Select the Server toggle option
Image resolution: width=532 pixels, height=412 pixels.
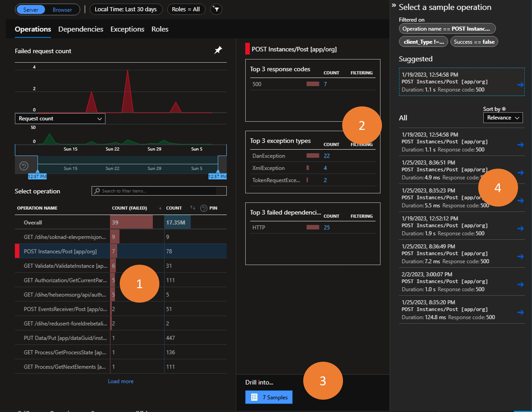(31, 10)
